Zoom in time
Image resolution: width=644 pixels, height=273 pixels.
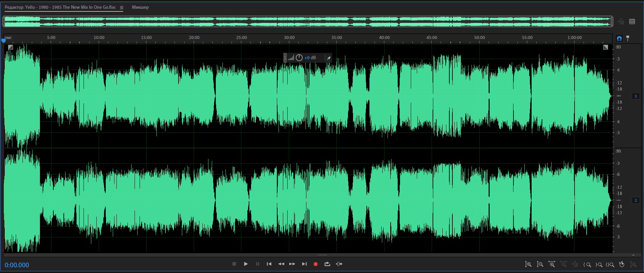tap(551, 265)
